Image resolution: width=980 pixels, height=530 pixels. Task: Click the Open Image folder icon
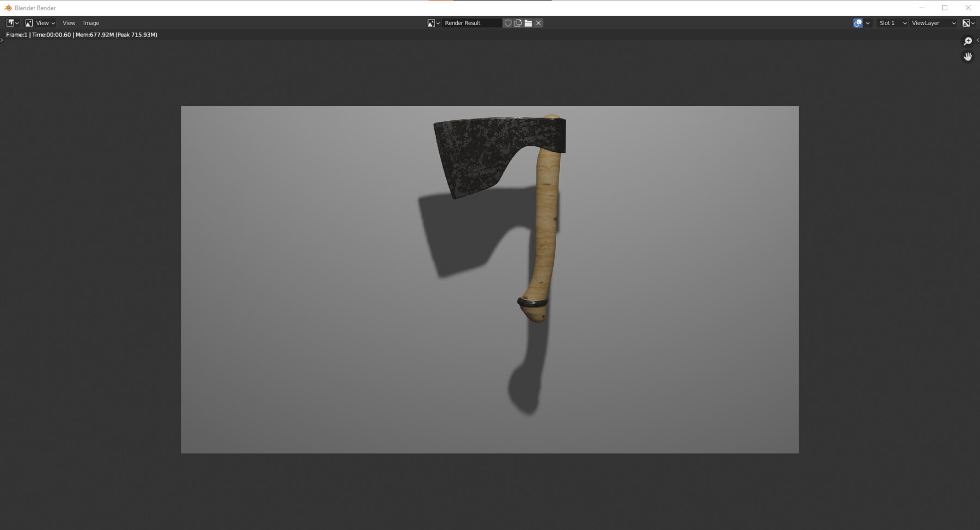pyautogui.click(x=528, y=23)
